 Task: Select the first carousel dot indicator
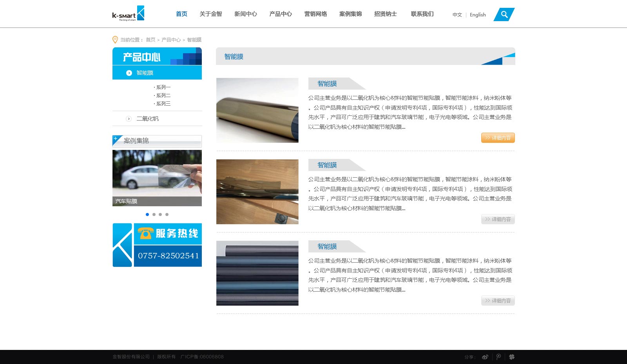[147, 214]
